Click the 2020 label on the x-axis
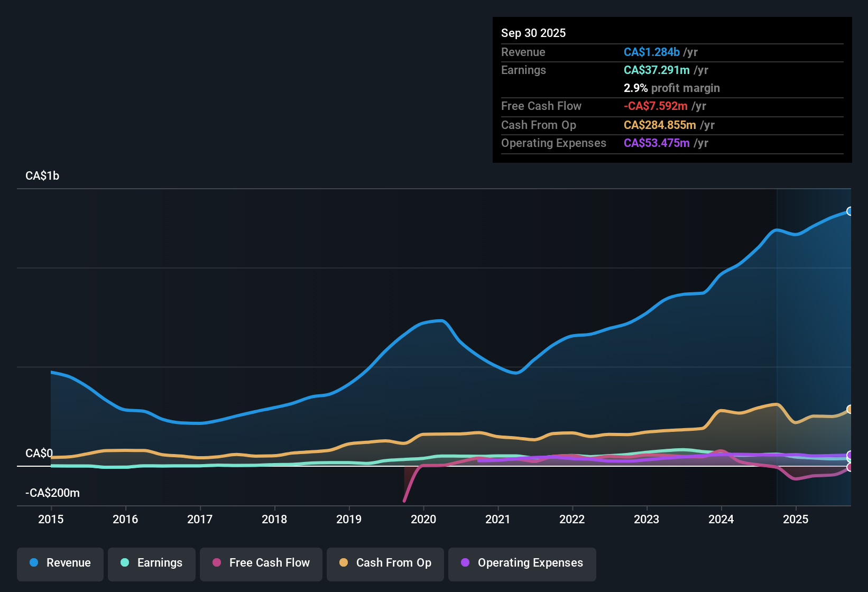This screenshot has width=868, height=592. click(424, 520)
